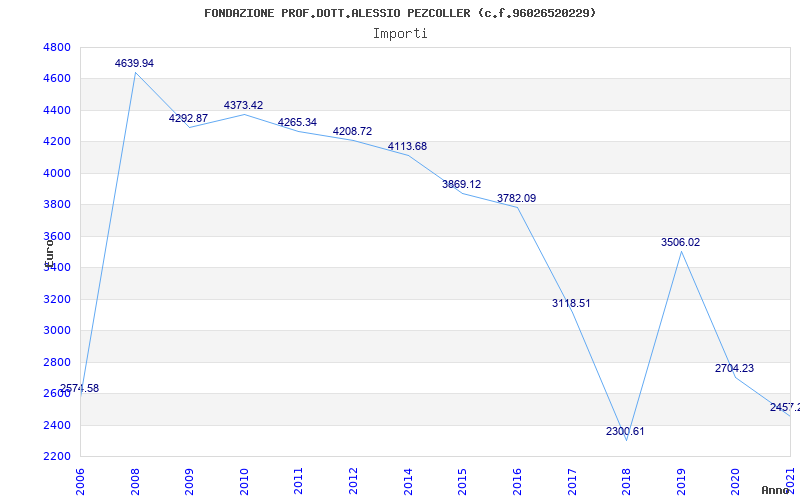Click the 3600 y-axis tick label
This screenshot has width=800, height=500.
[x=57, y=237]
